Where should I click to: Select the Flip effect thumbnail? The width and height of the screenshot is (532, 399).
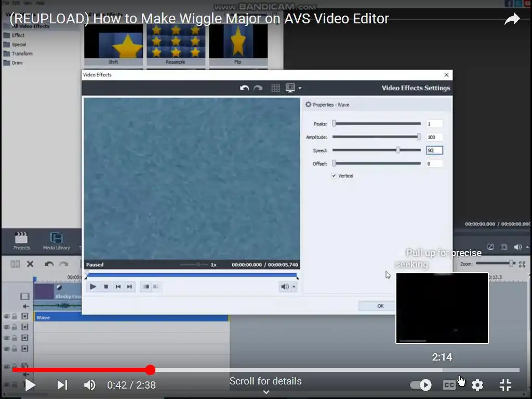point(238,44)
